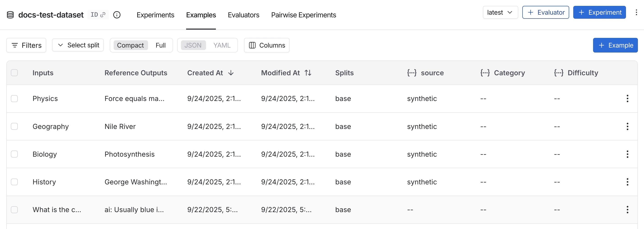This screenshot has height=229, width=644.
Task: Click the dataset database icon
Action: click(10, 15)
